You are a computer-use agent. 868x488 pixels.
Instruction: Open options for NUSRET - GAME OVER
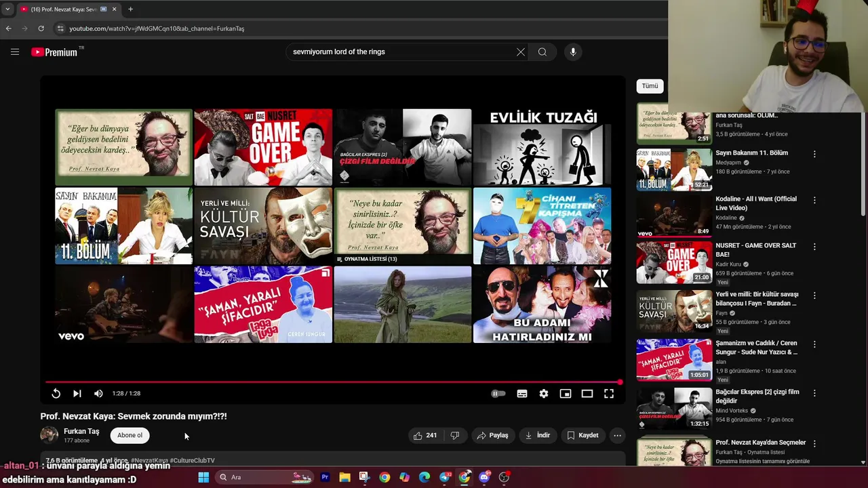tap(814, 246)
